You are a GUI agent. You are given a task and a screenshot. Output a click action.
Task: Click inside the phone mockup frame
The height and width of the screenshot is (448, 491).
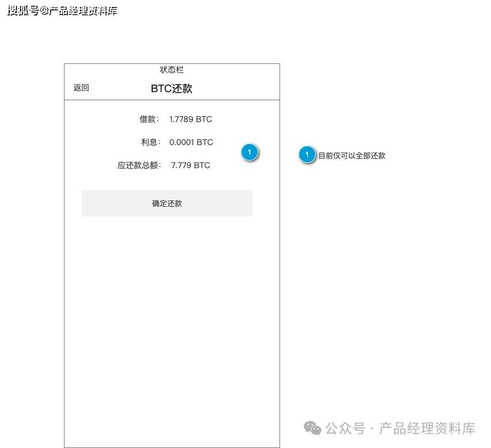(x=171, y=288)
